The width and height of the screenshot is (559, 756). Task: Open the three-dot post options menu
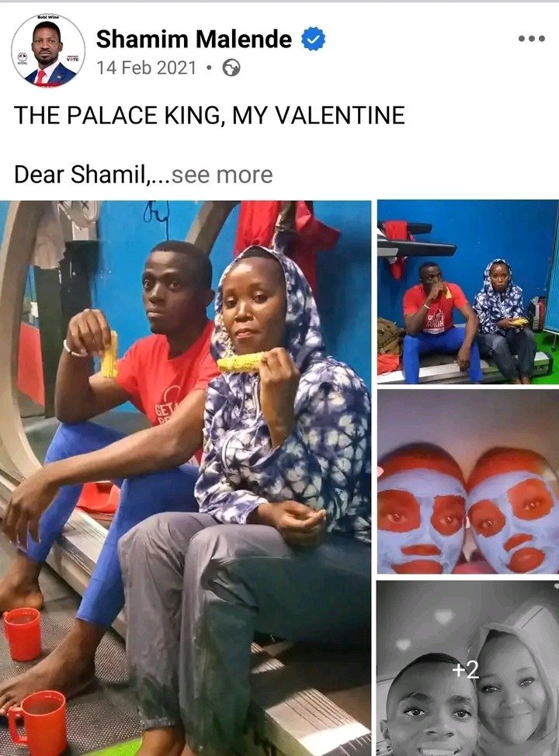click(532, 39)
